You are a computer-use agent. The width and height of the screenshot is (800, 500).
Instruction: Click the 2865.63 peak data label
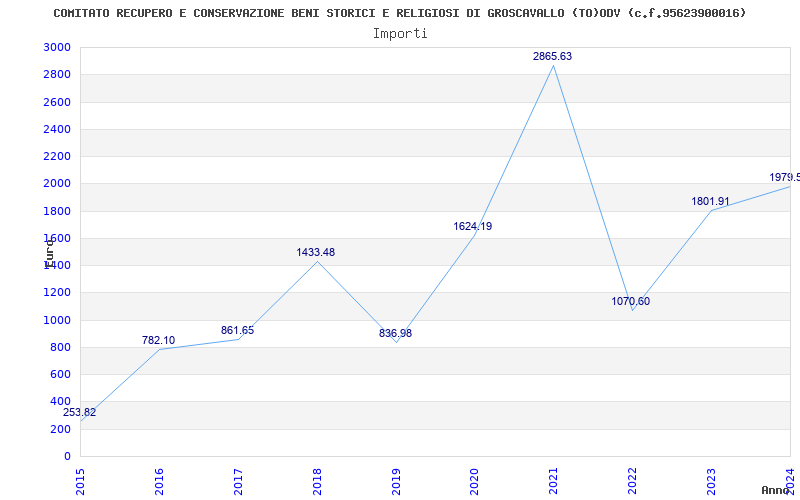[553, 57]
